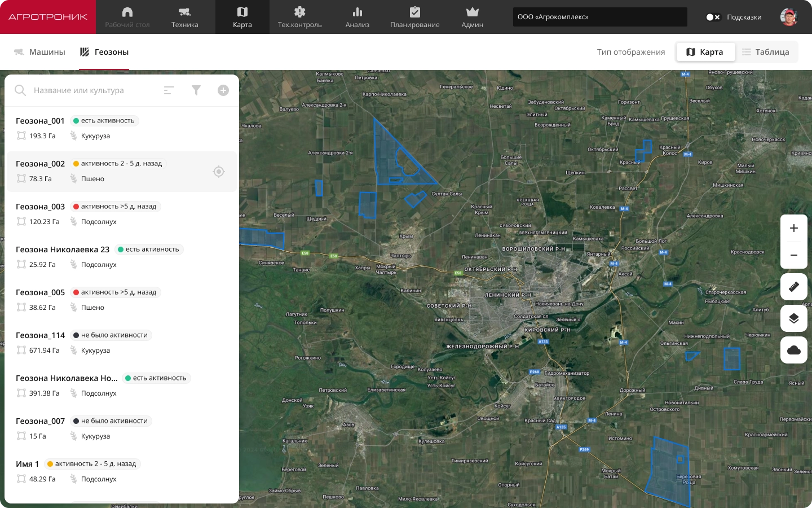
Task: Zoom out on the map
Action: click(x=794, y=255)
